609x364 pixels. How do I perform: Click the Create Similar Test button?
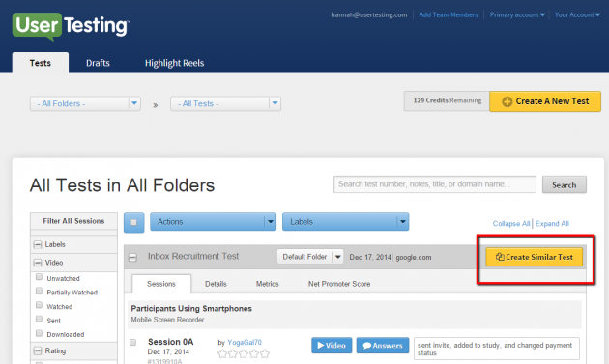[x=534, y=257]
